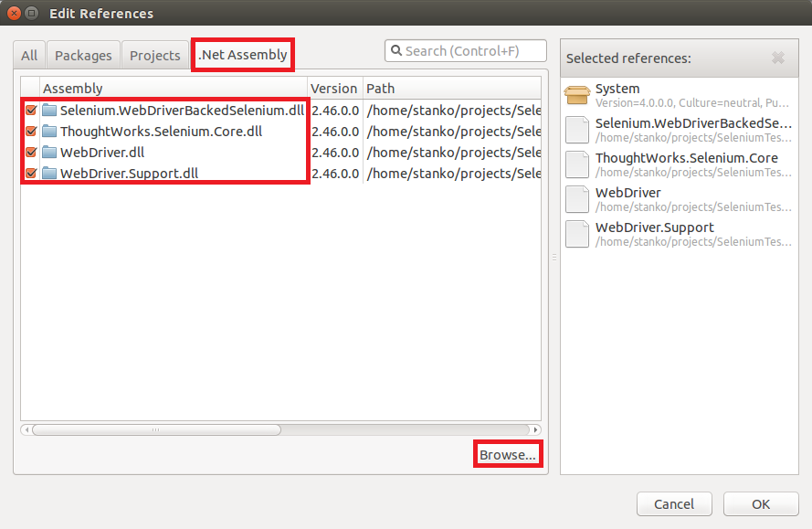
Task: Open the Projects tab
Action: click(x=154, y=56)
